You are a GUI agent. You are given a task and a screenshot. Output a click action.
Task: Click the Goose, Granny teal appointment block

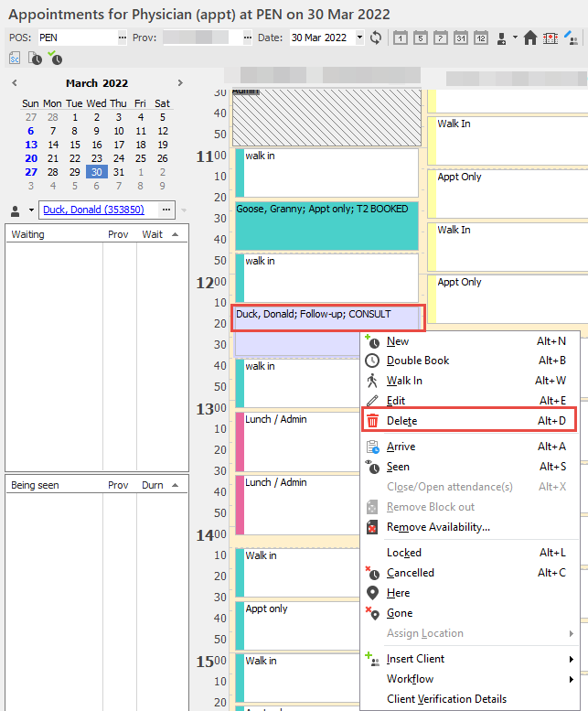click(x=325, y=225)
